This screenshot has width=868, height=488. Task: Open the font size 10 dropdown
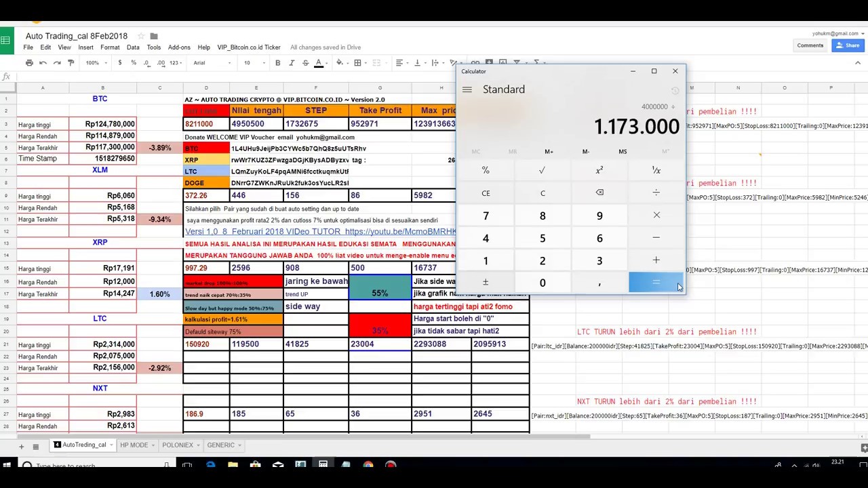coord(254,63)
